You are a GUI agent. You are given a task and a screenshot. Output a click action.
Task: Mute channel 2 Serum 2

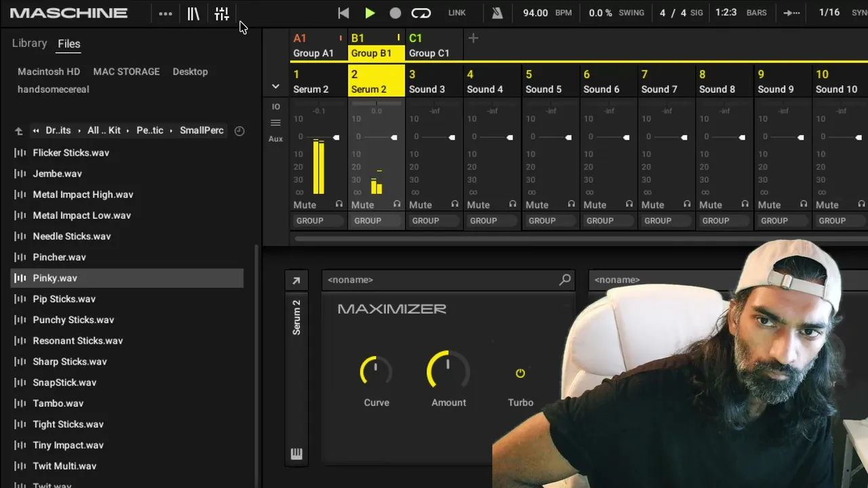pyautogui.click(x=362, y=205)
